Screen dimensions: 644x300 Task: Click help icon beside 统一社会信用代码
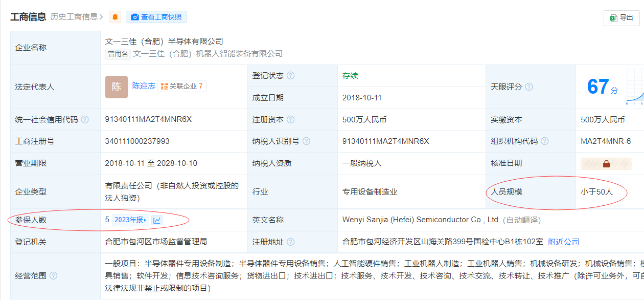(x=85, y=120)
